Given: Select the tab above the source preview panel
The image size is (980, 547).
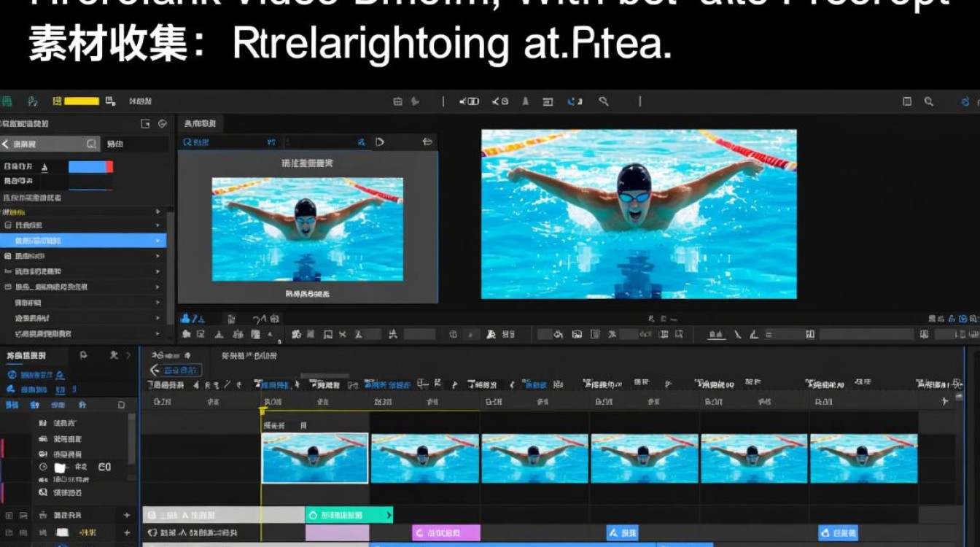Looking at the screenshot, I should tap(200, 124).
